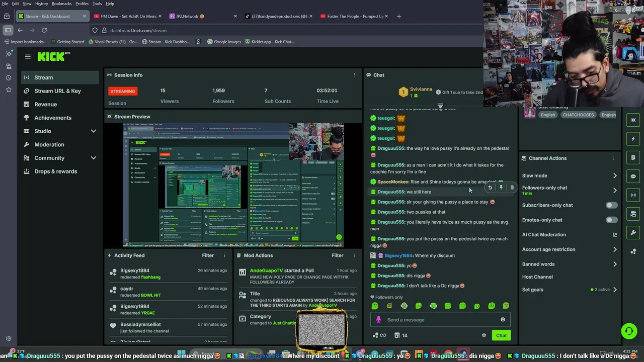Click Host Channel action
The width and height of the screenshot is (644, 362).
click(x=537, y=277)
